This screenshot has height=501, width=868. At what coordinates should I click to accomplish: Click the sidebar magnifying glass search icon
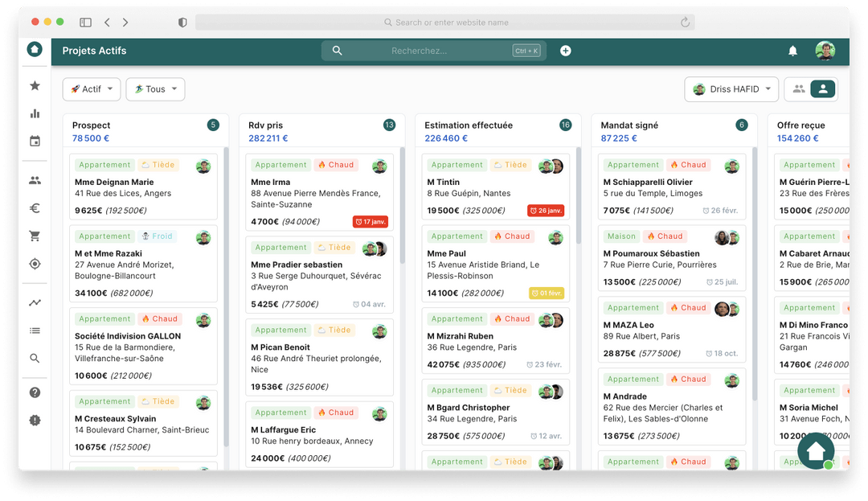pyautogui.click(x=35, y=356)
